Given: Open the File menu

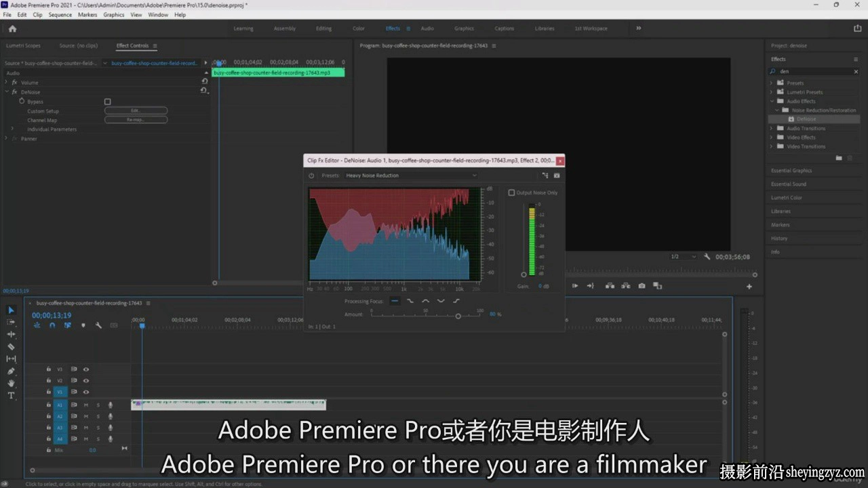Looking at the screenshot, I should pyautogui.click(x=7, y=14).
